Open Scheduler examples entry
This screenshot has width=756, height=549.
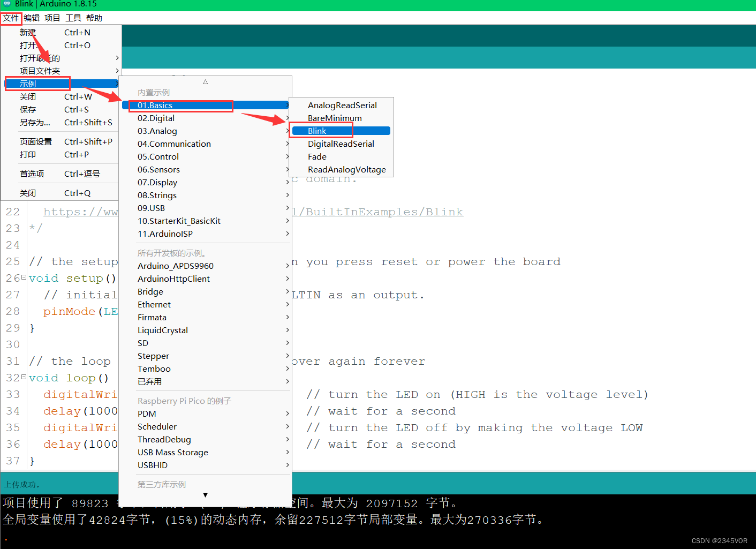click(206, 426)
